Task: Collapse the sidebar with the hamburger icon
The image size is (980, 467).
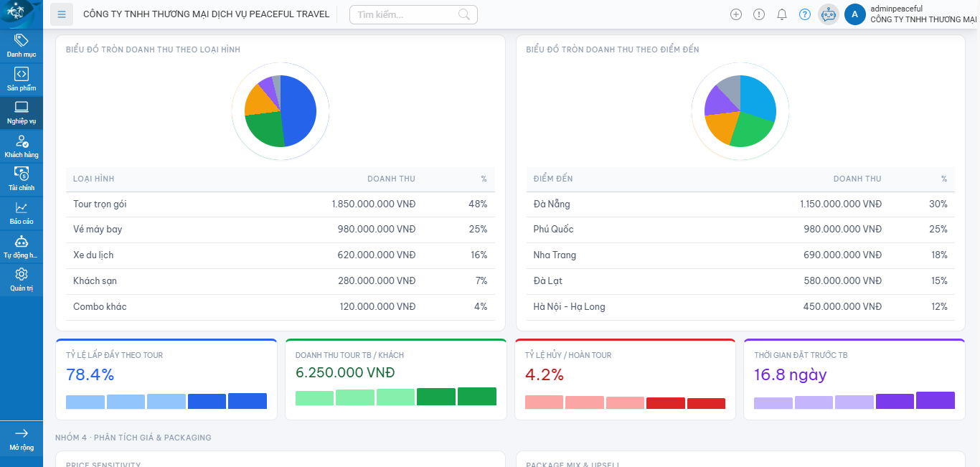Action: [x=62, y=14]
